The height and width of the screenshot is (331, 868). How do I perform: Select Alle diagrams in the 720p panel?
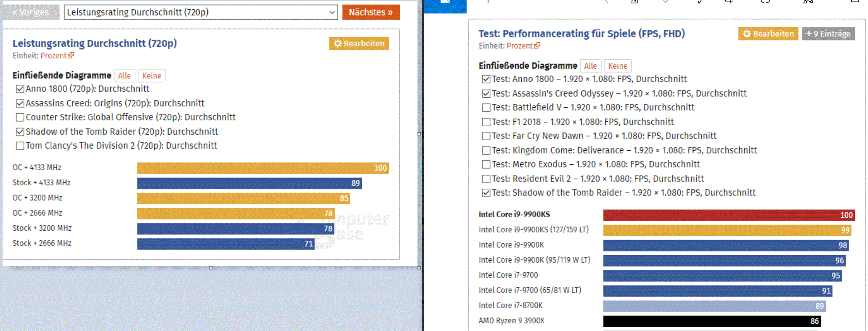point(124,76)
